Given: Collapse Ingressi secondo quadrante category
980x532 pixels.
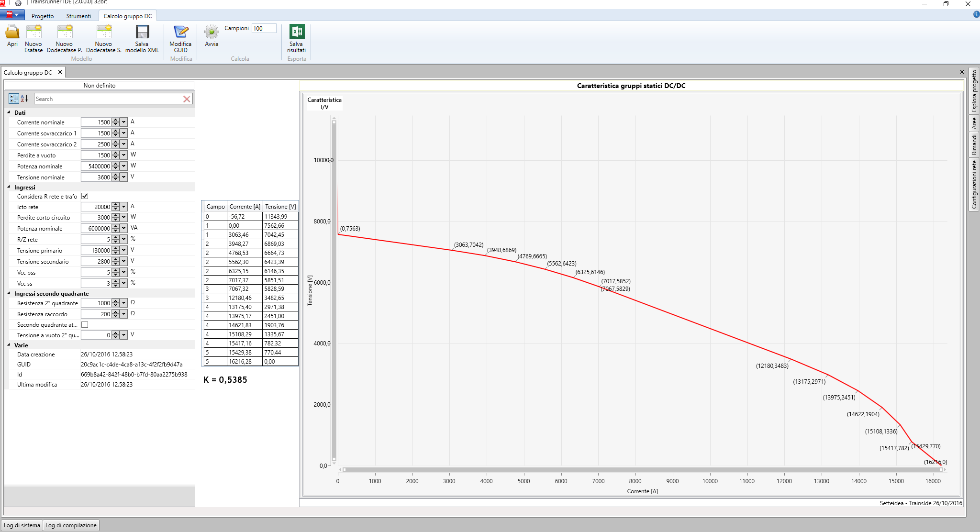Looking at the screenshot, I should (x=9, y=293).
